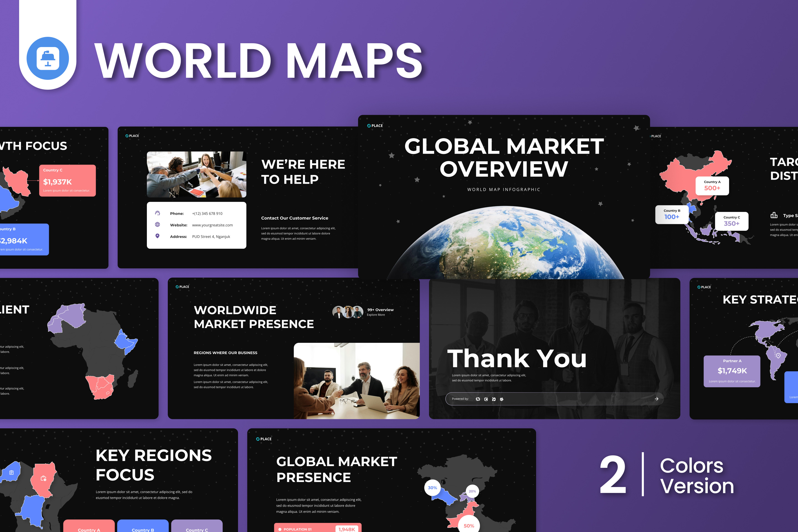Click the PLACE logo on Global Market Overview

375,125
